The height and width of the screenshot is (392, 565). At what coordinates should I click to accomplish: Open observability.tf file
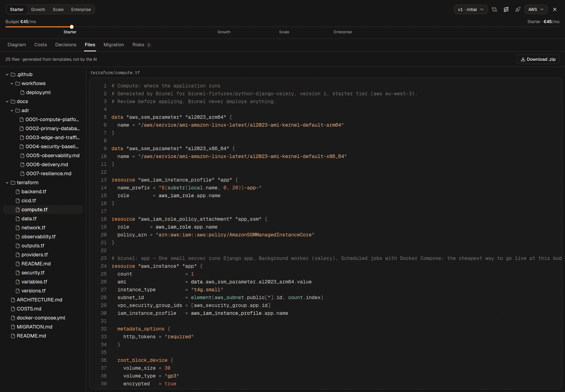(43, 237)
